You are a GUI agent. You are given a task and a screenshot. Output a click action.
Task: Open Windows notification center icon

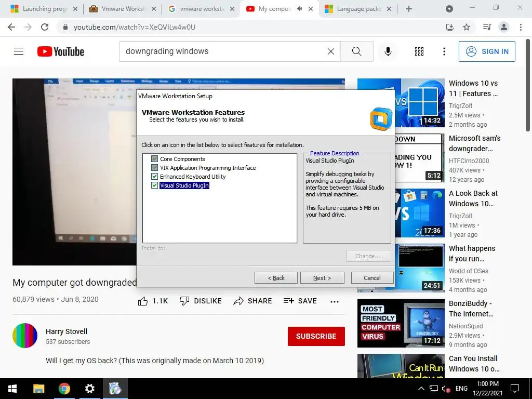(515, 389)
